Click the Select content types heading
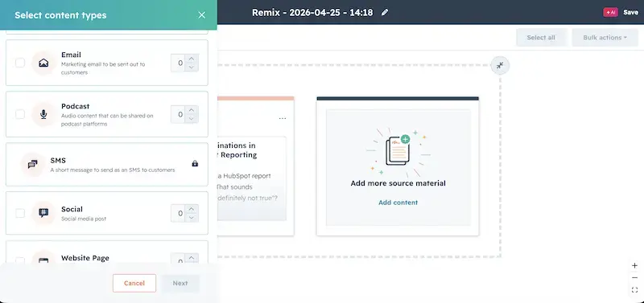 (x=60, y=15)
